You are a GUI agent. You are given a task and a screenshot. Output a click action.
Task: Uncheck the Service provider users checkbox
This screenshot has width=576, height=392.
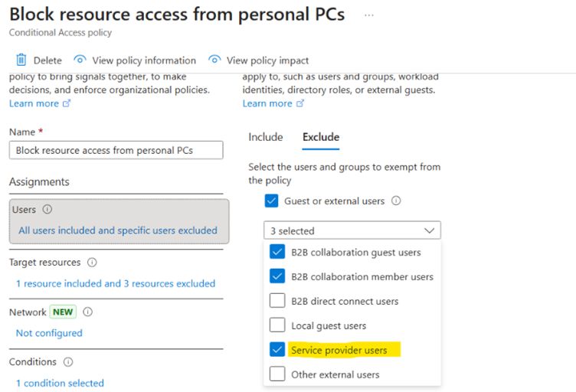coord(277,350)
